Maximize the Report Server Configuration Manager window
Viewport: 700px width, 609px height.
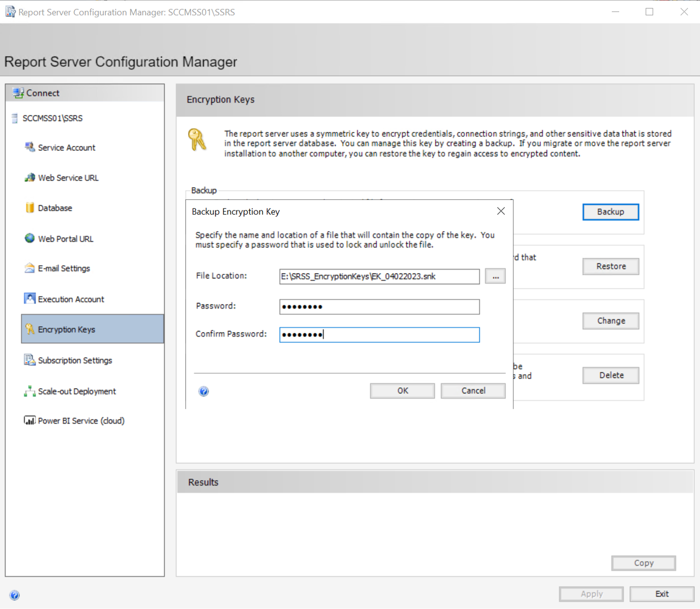pos(649,12)
